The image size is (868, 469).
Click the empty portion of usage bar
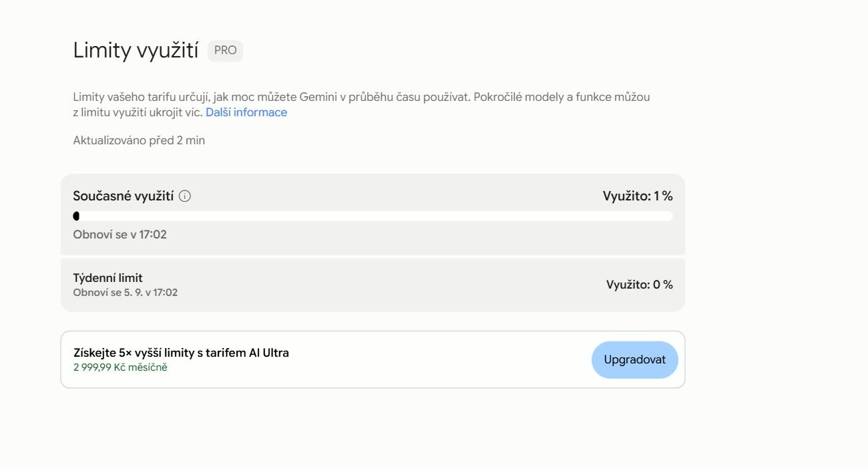point(376,216)
